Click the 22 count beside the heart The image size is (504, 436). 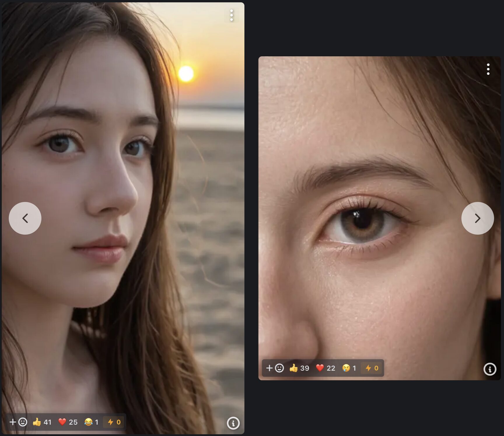tap(331, 368)
